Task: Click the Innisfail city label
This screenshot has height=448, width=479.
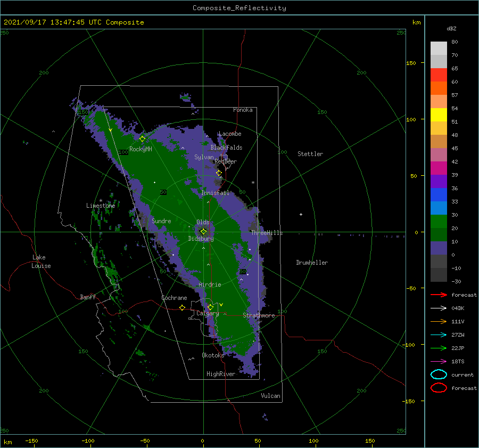Action: point(215,193)
